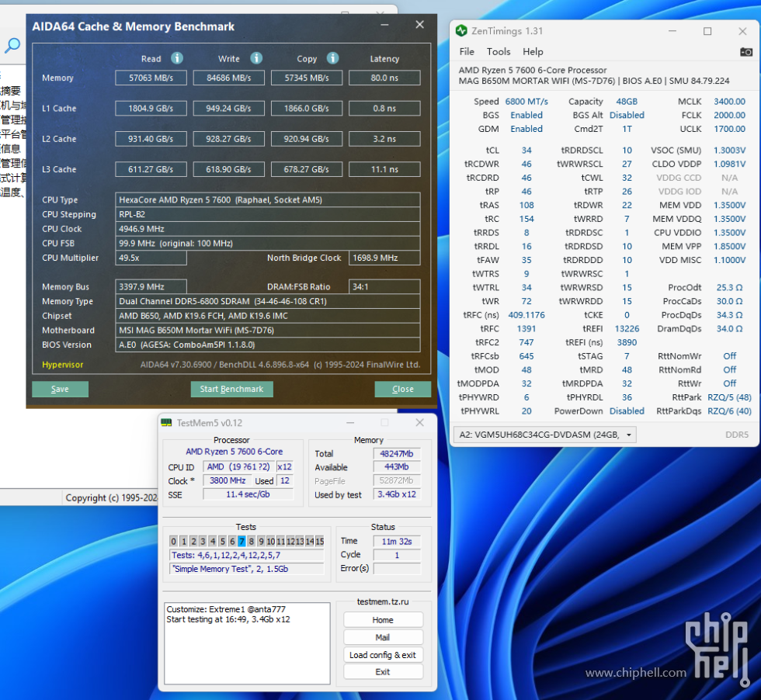Click RttPark RZQ/5 (48) value
Viewport: 761px width, 700px height.
[x=729, y=397]
